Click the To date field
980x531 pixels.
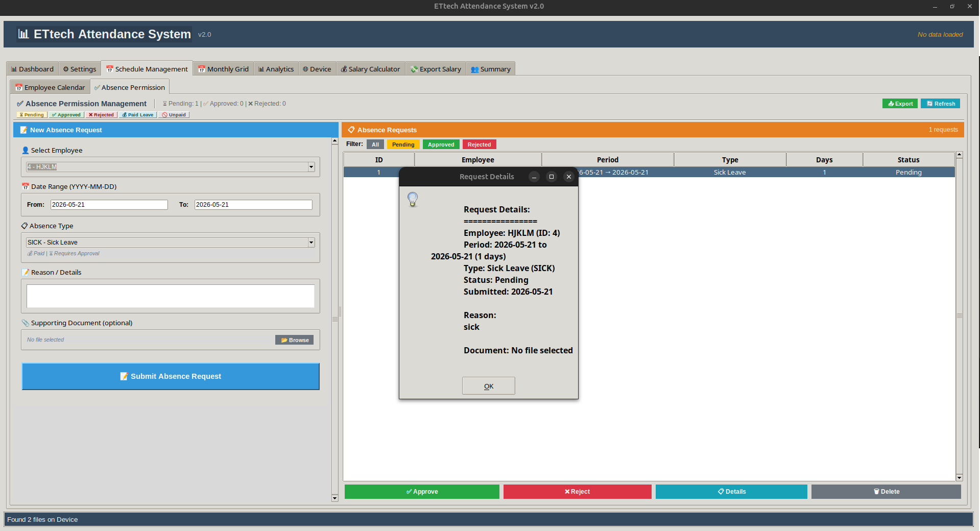coord(253,205)
